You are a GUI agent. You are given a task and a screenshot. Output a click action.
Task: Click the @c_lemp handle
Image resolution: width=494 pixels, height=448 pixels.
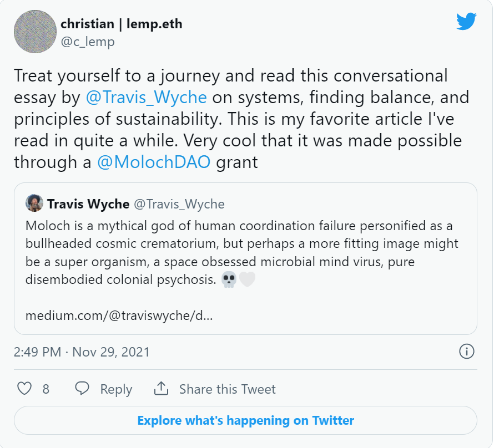tap(88, 42)
